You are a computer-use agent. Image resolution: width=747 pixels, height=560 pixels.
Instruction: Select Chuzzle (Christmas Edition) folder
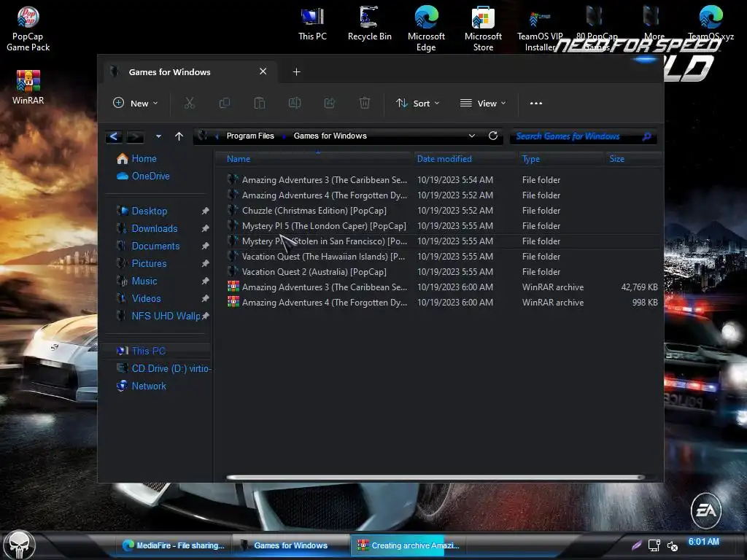click(444, 211)
